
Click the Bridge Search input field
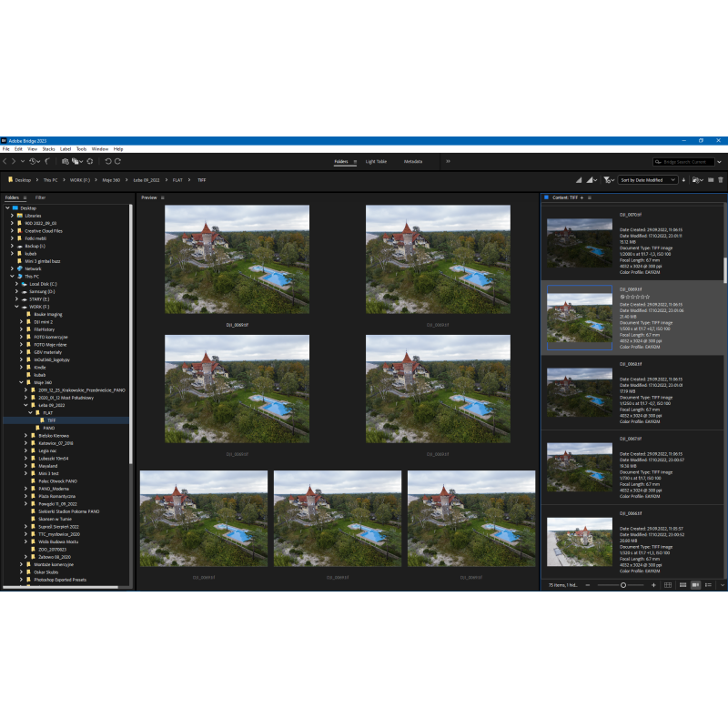[x=684, y=162]
